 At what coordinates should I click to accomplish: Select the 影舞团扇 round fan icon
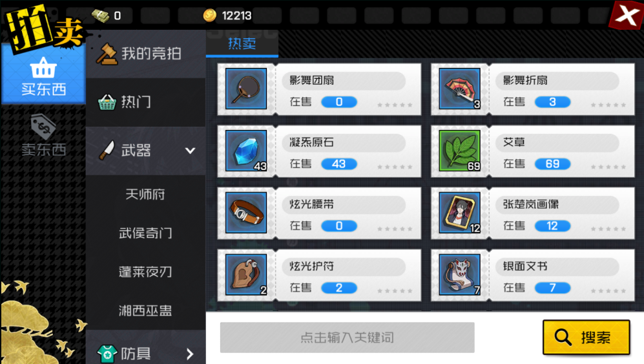point(246,89)
